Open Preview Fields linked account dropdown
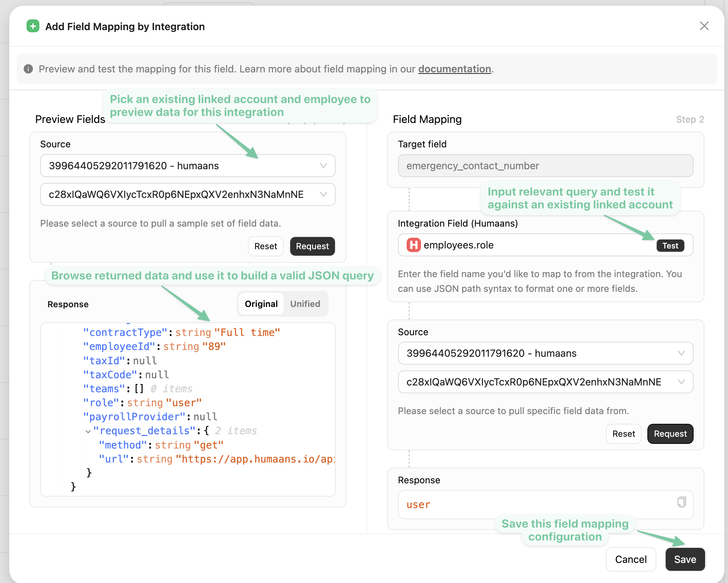Image resolution: width=728 pixels, height=583 pixels. click(188, 166)
